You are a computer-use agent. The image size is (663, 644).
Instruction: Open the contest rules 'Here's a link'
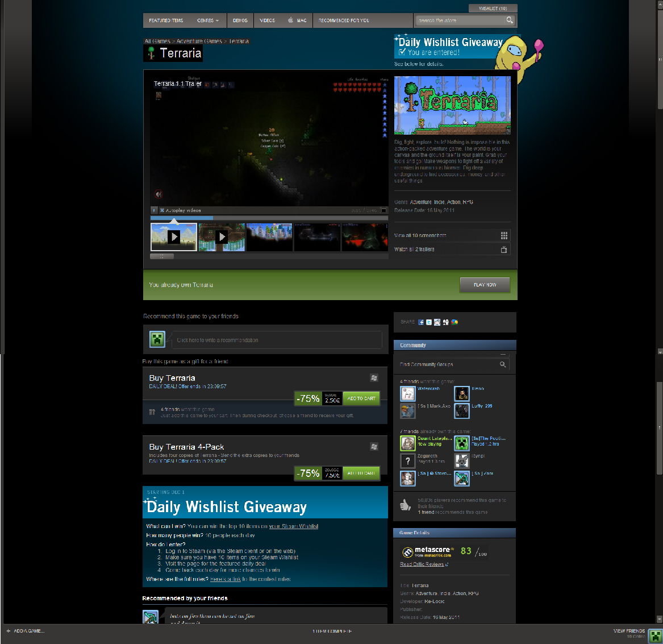tap(226, 579)
